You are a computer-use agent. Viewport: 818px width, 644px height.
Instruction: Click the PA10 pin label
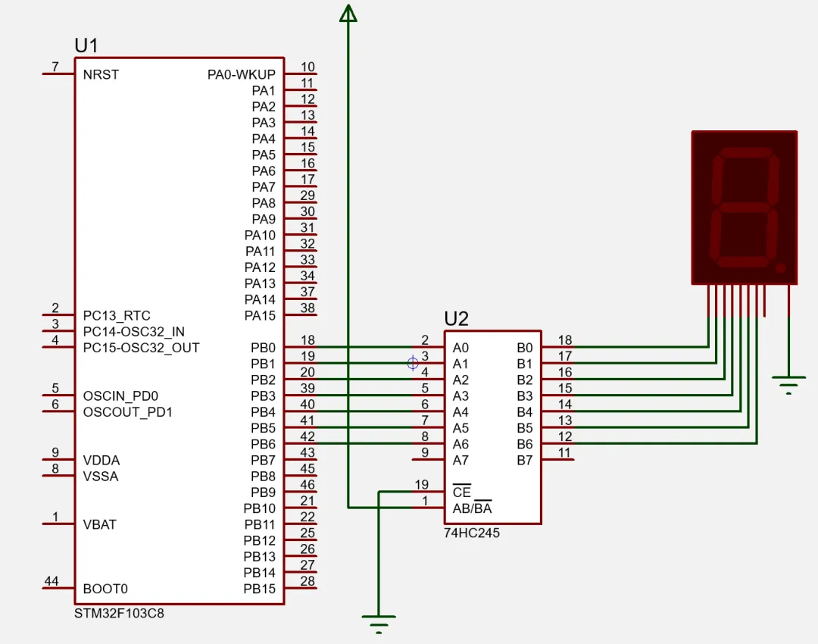pos(260,236)
